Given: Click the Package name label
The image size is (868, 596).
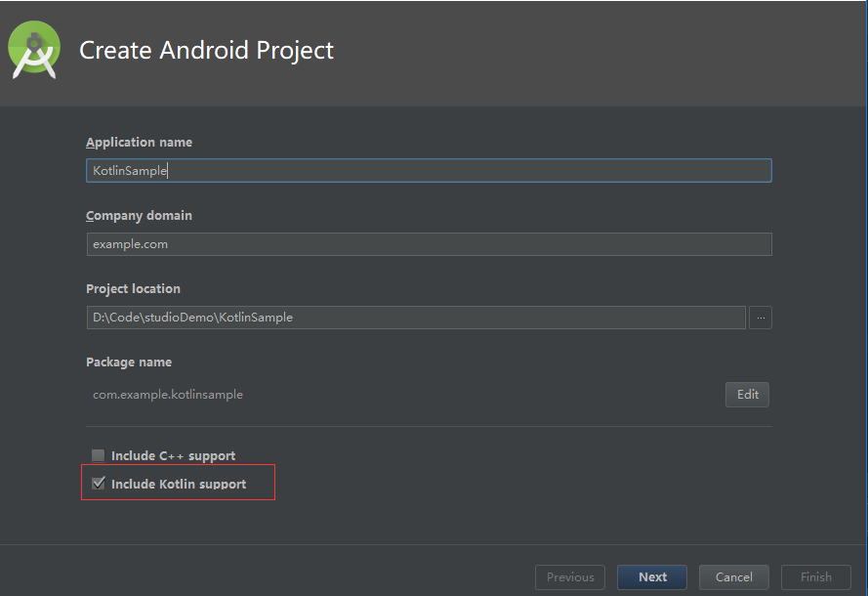Looking at the screenshot, I should click(129, 362).
